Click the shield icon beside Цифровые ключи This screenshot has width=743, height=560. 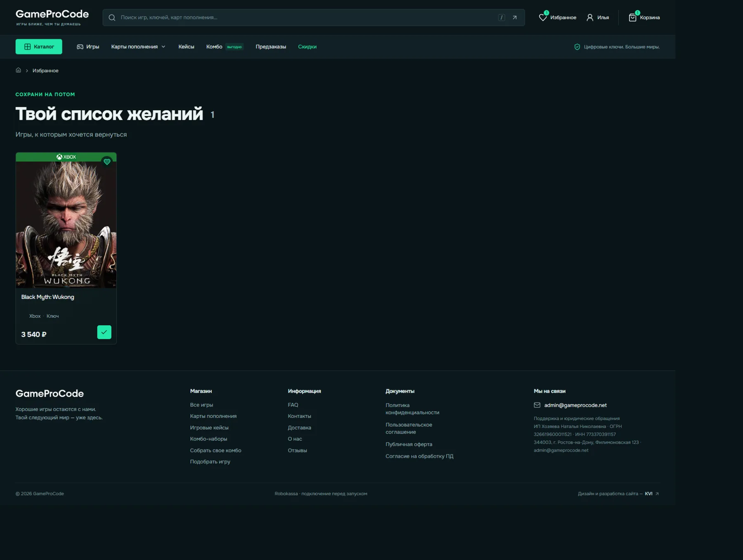577,47
